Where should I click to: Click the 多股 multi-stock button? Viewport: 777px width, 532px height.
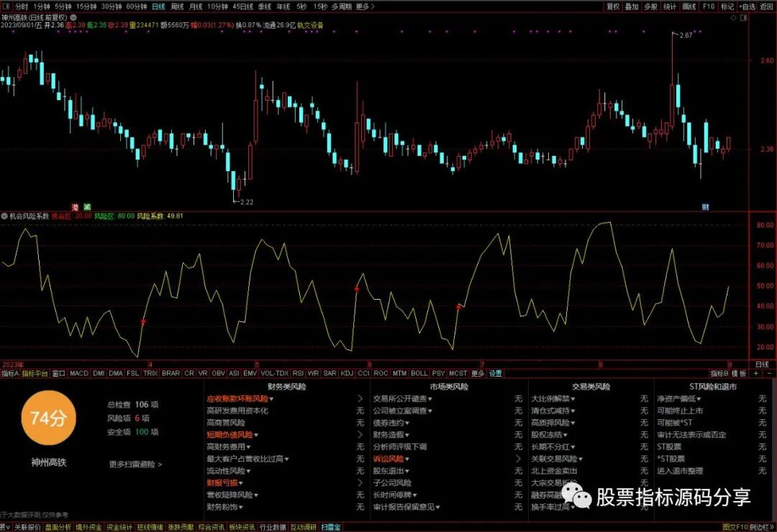pyautogui.click(x=650, y=6)
